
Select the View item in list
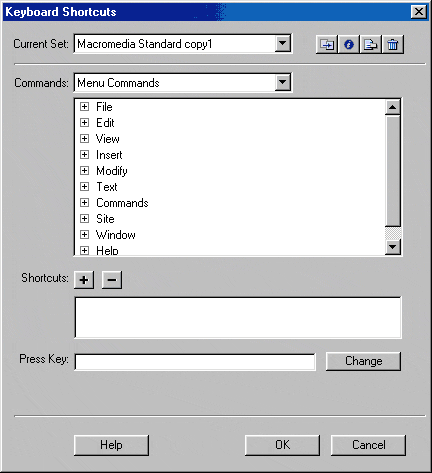[108, 139]
